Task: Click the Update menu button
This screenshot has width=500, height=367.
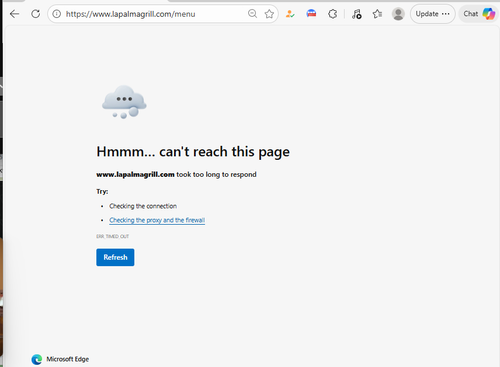Action: [432, 14]
